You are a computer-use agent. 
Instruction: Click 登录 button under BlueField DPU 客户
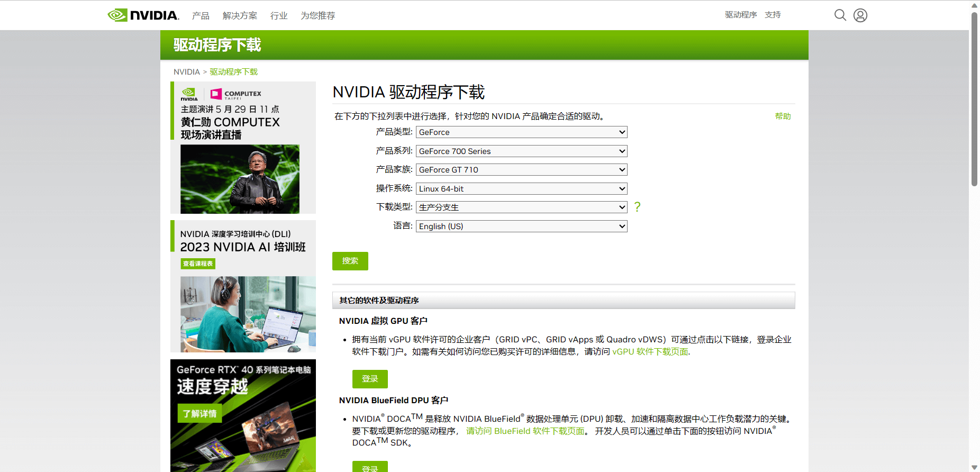[x=370, y=467]
